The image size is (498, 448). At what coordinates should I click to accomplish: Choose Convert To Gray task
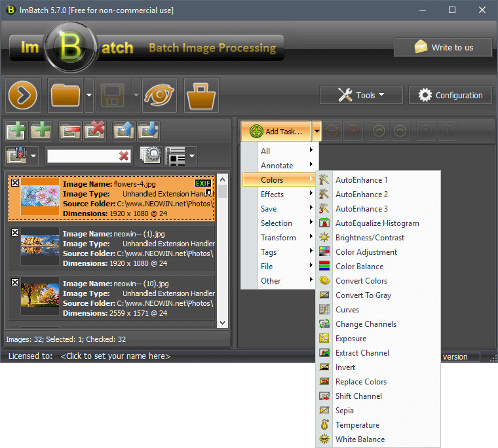[x=379, y=295]
